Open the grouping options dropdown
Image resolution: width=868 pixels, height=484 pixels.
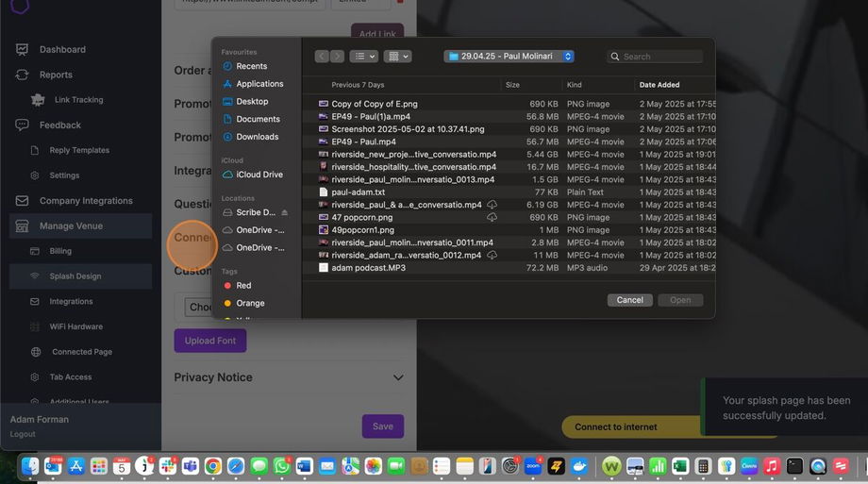coord(398,57)
